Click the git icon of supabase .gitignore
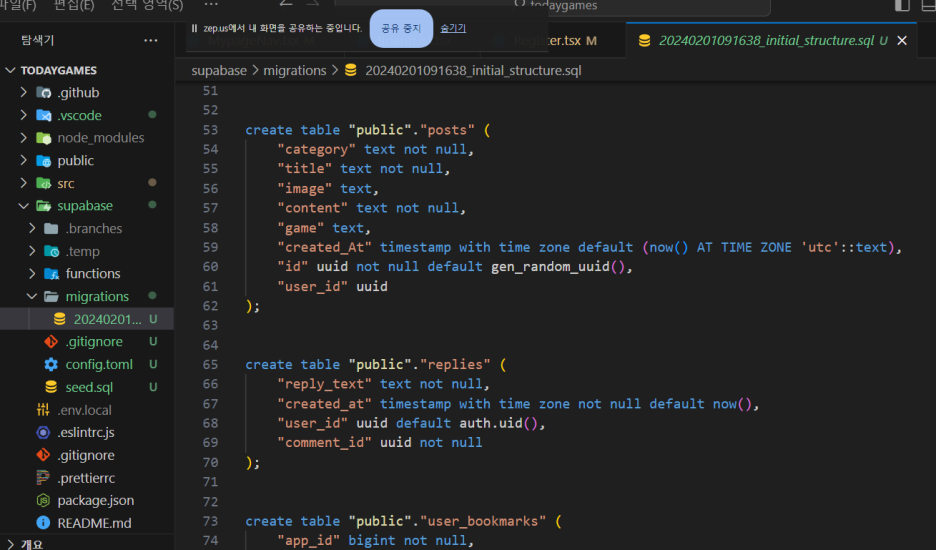Image resolution: width=936 pixels, height=550 pixels. point(51,342)
